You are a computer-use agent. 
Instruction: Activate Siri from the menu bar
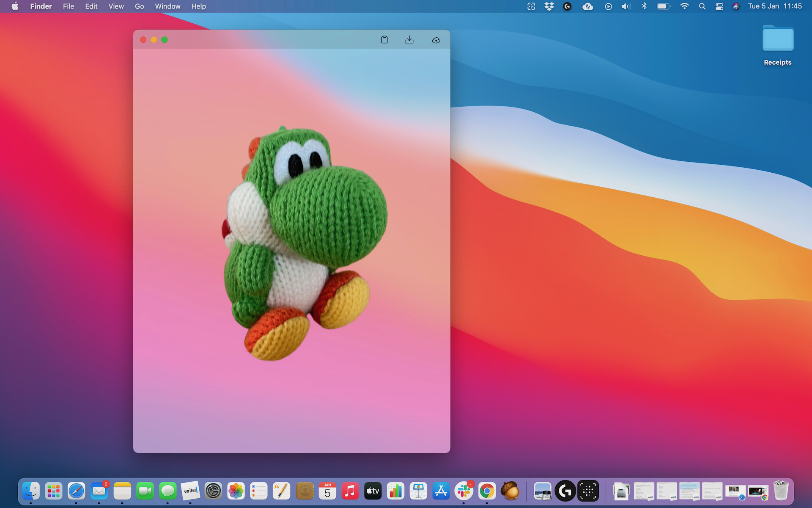[x=736, y=6]
